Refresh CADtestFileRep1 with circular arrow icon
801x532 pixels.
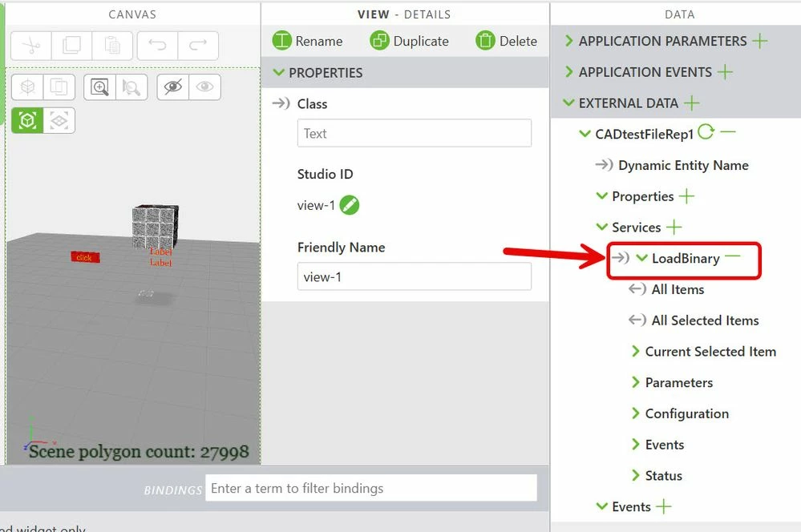click(706, 131)
